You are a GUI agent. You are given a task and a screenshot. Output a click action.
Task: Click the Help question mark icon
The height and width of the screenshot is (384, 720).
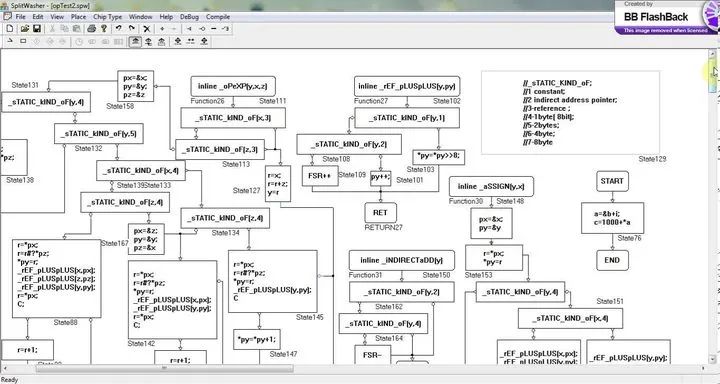pos(104,28)
